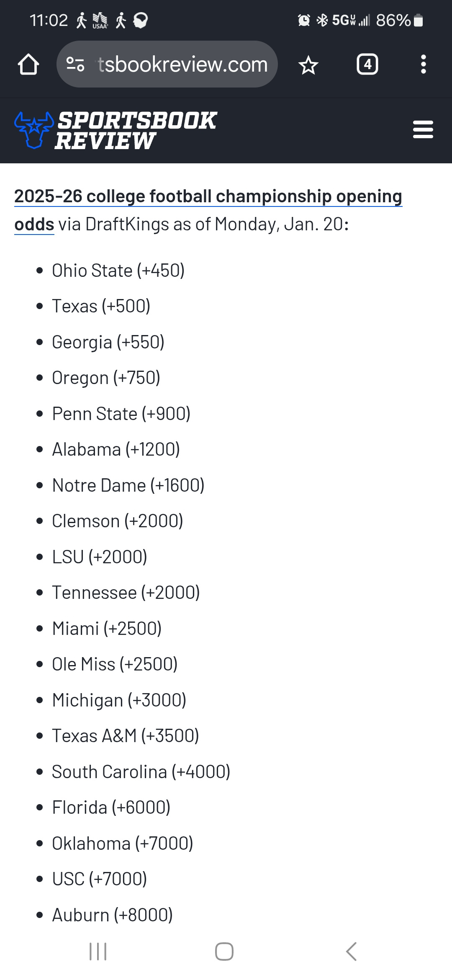
Task: Open the browser three-dot overflow menu
Action: point(423,64)
